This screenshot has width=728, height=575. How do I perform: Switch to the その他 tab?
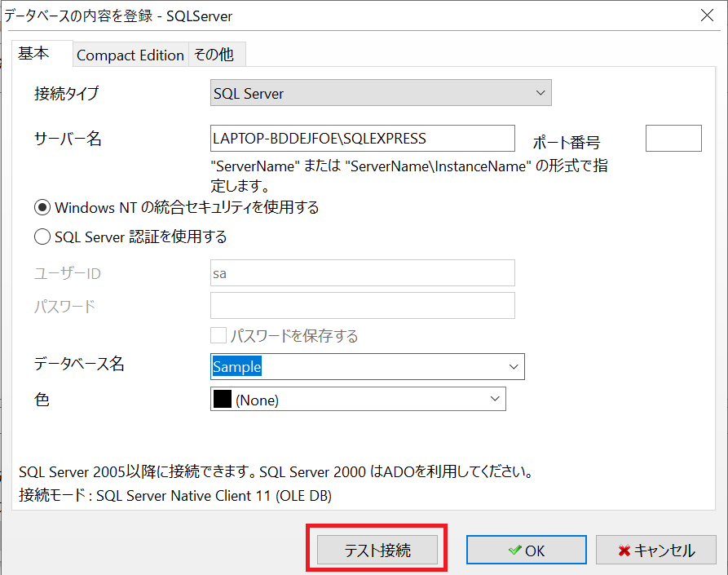[x=216, y=55]
